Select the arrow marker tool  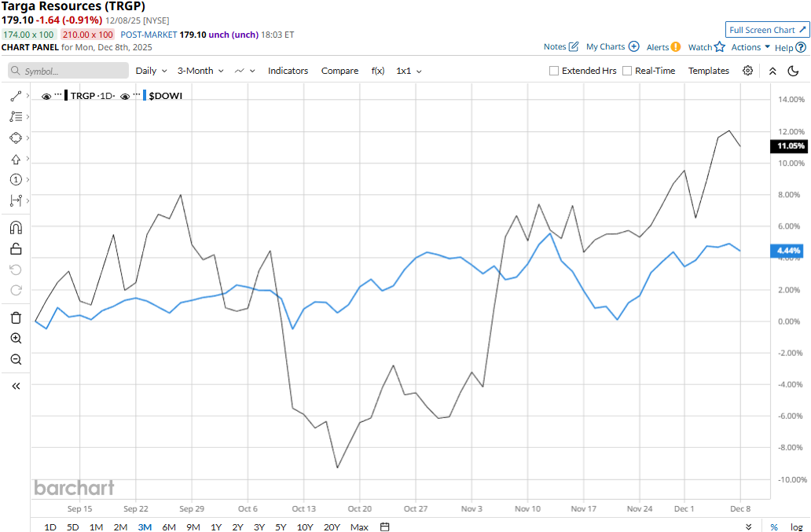coord(16,160)
